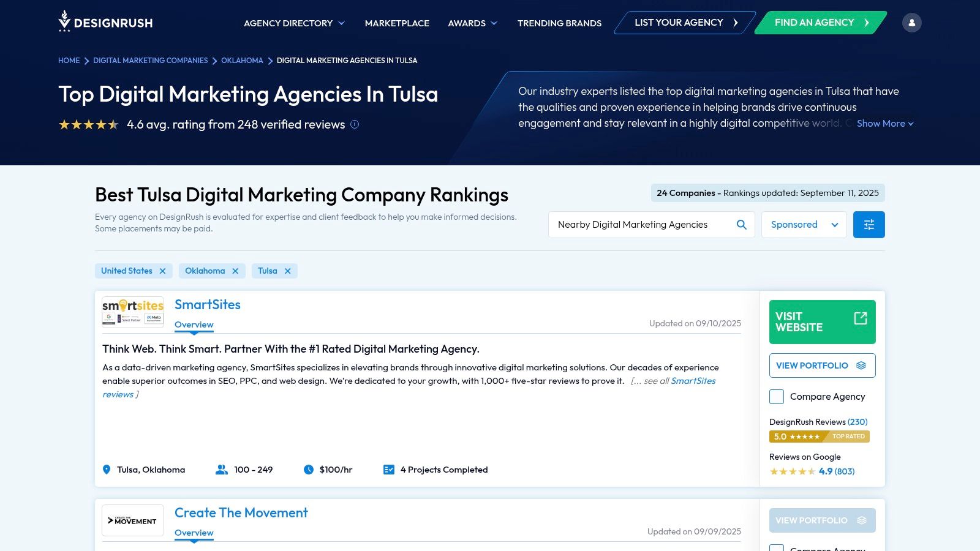Open the Create The Movement title link
980x551 pixels.
tap(241, 513)
